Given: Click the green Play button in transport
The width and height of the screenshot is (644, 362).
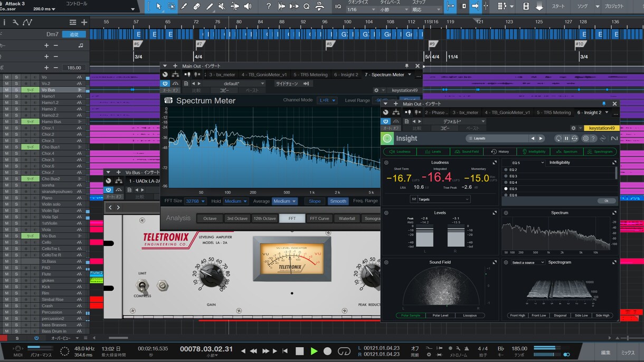Looking at the screenshot, I should click(314, 351).
